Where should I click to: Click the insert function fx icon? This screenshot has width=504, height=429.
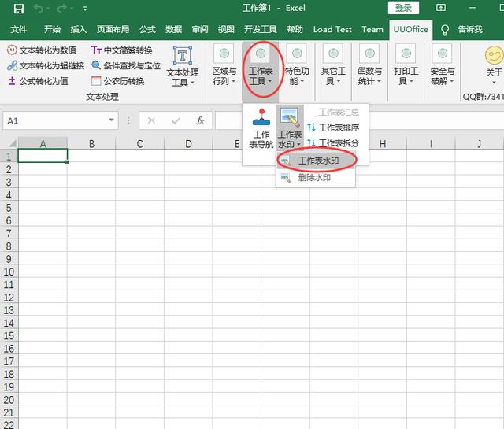coord(200,120)
